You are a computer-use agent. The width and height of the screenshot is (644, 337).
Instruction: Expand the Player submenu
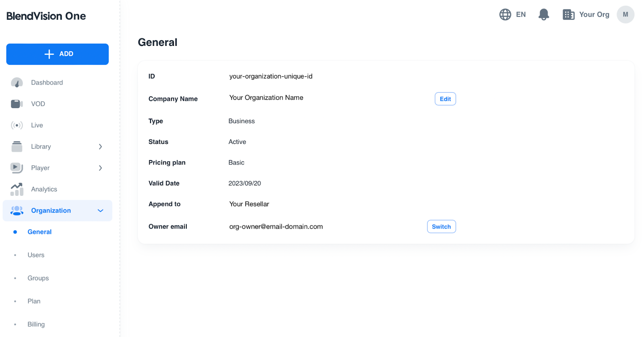pyautogui.click(x=100, y=168)
